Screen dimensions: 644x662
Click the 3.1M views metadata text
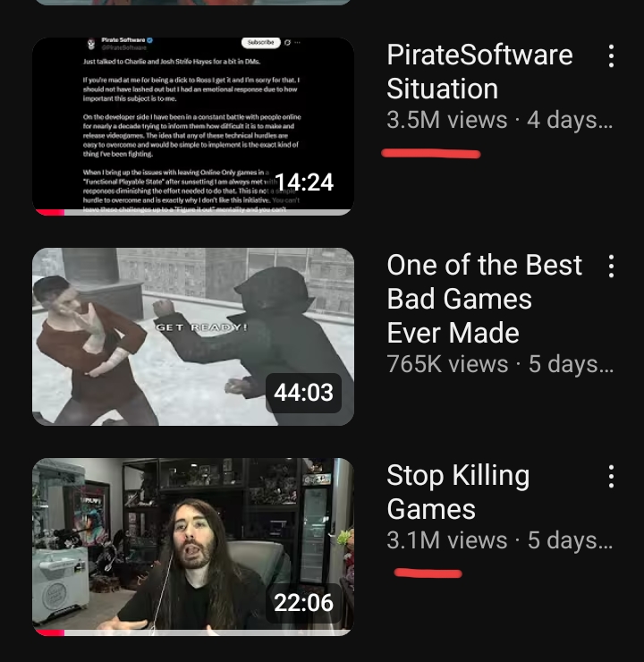(447, 540)
